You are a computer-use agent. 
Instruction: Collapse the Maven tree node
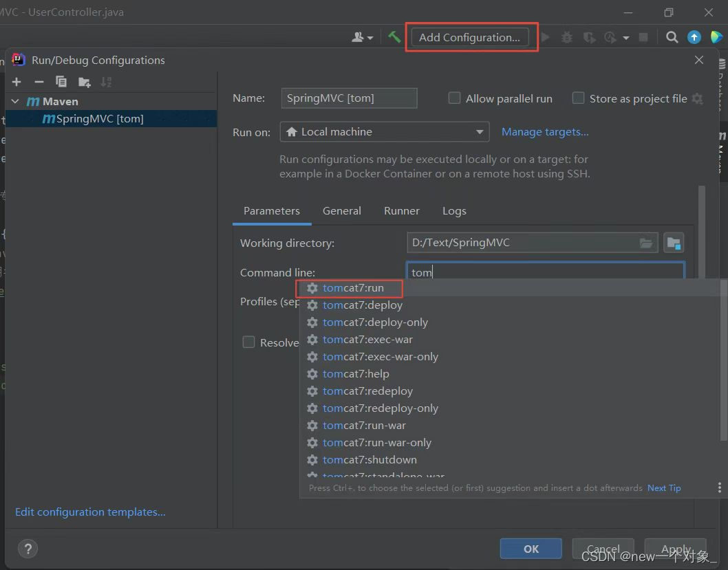click(x=15, y=101)
